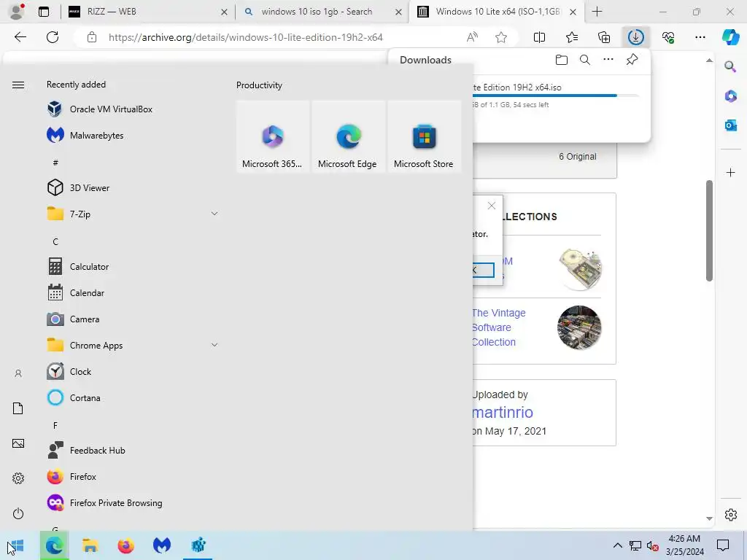Open downloads folder icon in Downloads panel
Image resolution: width=747 pixels, height=560 pixels.
(x=562, y=60)
